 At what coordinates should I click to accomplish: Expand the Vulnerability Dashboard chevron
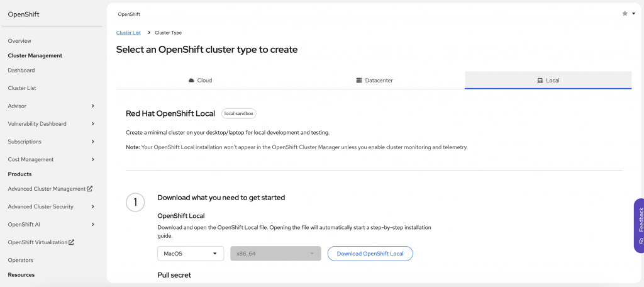(93, 124)
